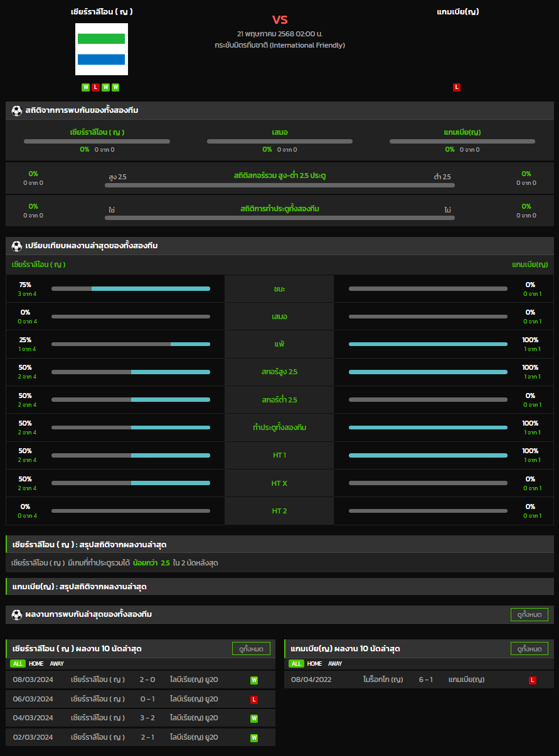Click the แกมเบีย(ญ) : สรุปสถิติจากผลงานล่าสุด heading
The image size is (559, 756).
[x=80, y=587]
